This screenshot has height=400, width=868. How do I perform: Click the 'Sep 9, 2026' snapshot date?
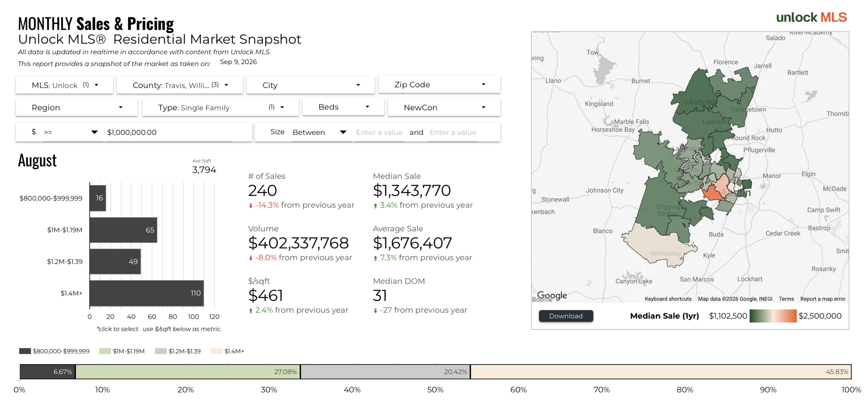click(238, 62)
